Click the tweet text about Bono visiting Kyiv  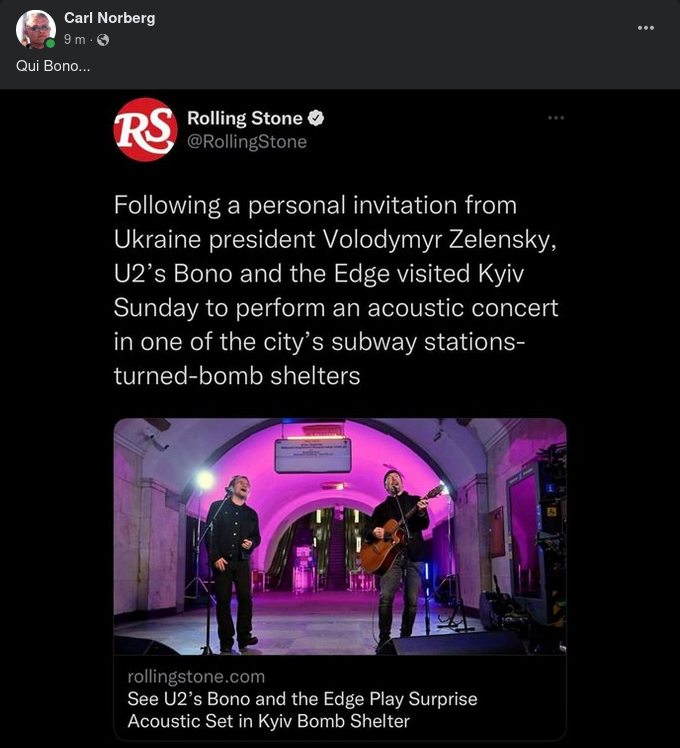[x=336, y=290]
